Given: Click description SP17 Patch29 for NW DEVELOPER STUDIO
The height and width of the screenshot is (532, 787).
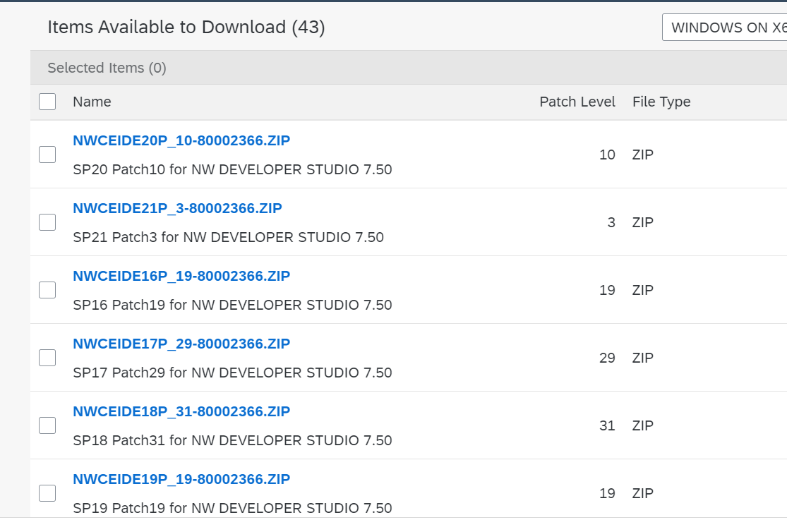Looking at the screenshot, I should tap(232, 373).
